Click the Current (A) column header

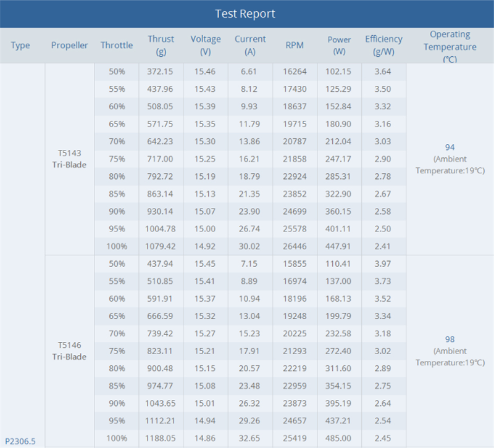250,45
